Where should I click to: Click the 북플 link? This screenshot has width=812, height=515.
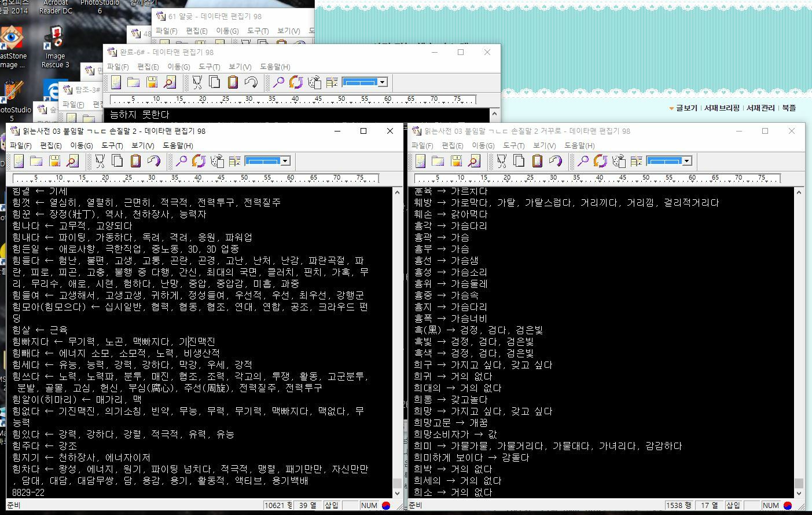pyautogui.click(x=789, y=108)
